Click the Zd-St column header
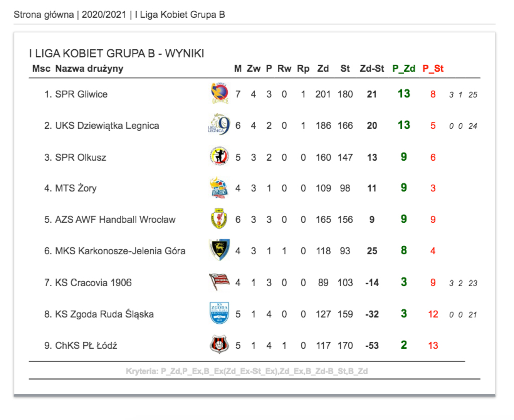The height and width of the screenshot is (420, 514). tap(372, 68)
